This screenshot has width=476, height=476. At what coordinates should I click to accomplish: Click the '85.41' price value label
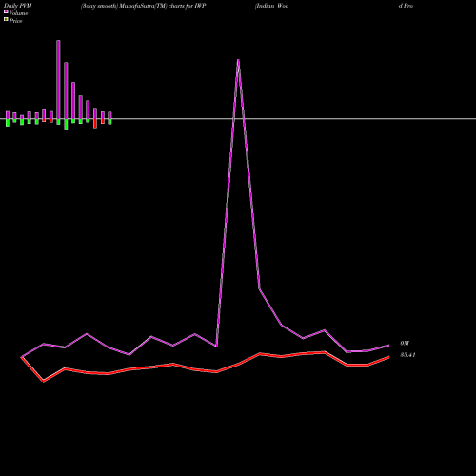(x=407, y=355)
